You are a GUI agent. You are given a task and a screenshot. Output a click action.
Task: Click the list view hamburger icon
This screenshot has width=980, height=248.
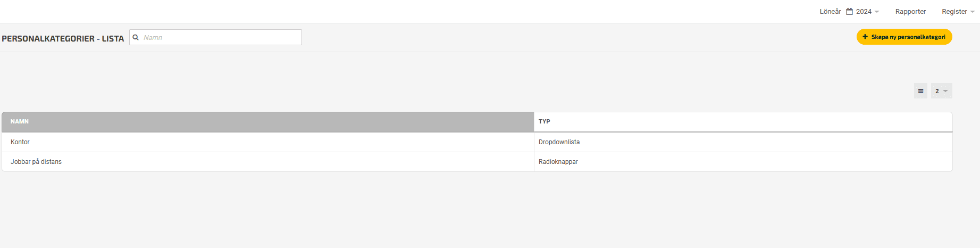tap(920, 91)
